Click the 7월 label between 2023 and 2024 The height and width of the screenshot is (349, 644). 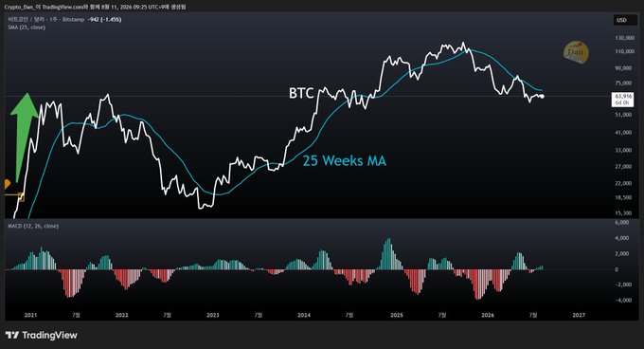[x=258, y=315]
